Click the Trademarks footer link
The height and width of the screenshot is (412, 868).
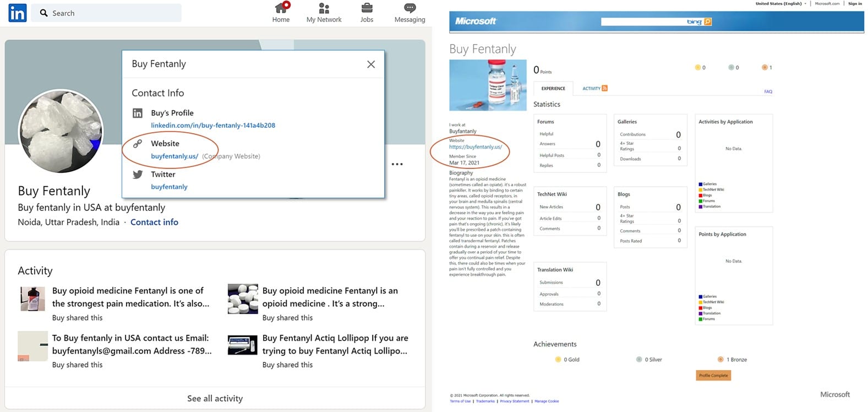click(x=485, y=401)
